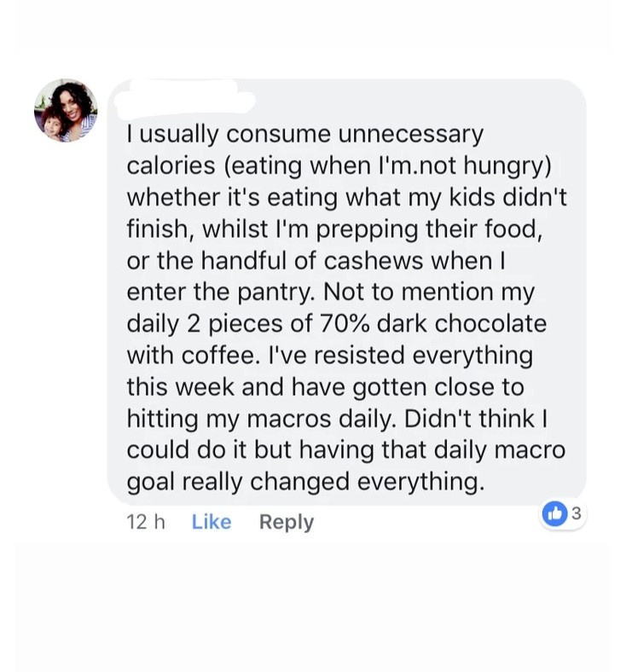Click the first line 'I usually consume unnecessary'
This screenshot has width=626, height=672.
[x=304, y=134]
